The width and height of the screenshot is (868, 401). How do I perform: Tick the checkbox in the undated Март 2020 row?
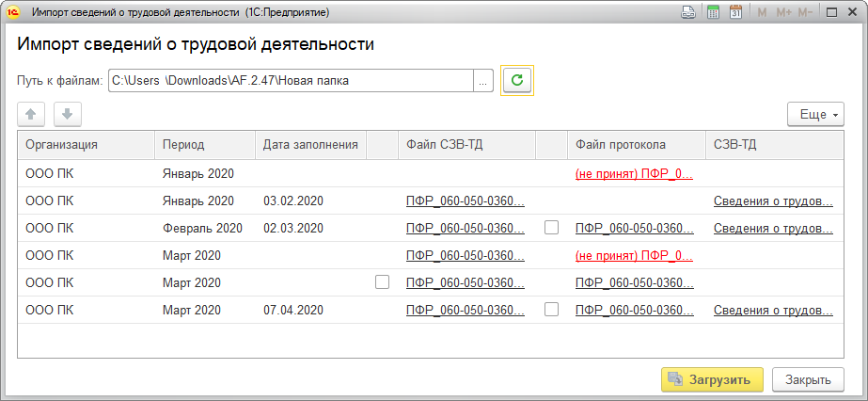(382, 281)
